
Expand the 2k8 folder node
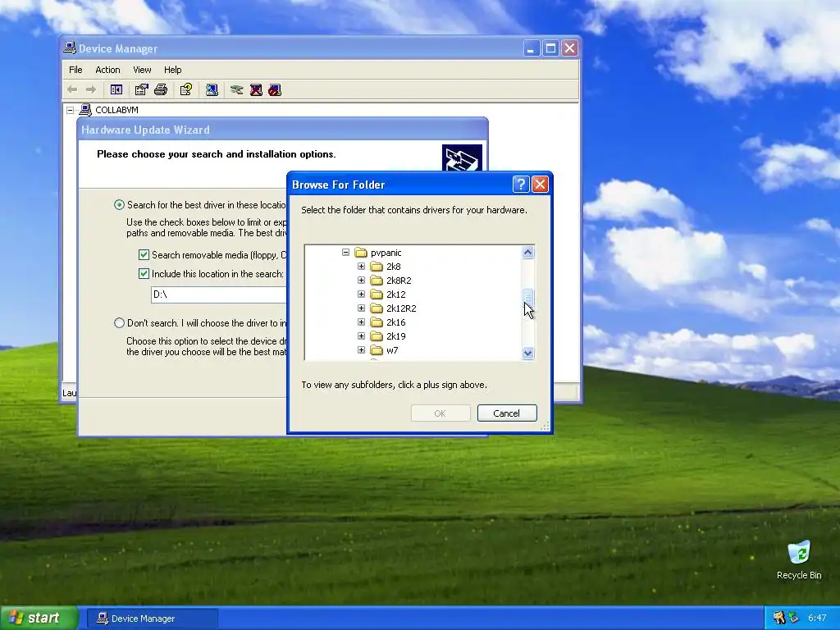coord(361,267)
